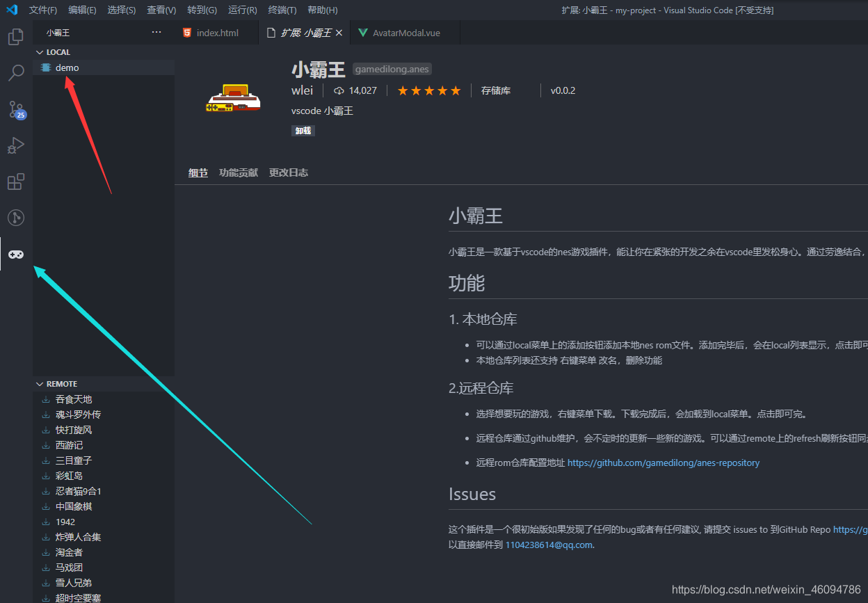The width and height of the screenshot is (868, 603).
Task: Click download icon next to 彩虹岛
Action: 46,476
